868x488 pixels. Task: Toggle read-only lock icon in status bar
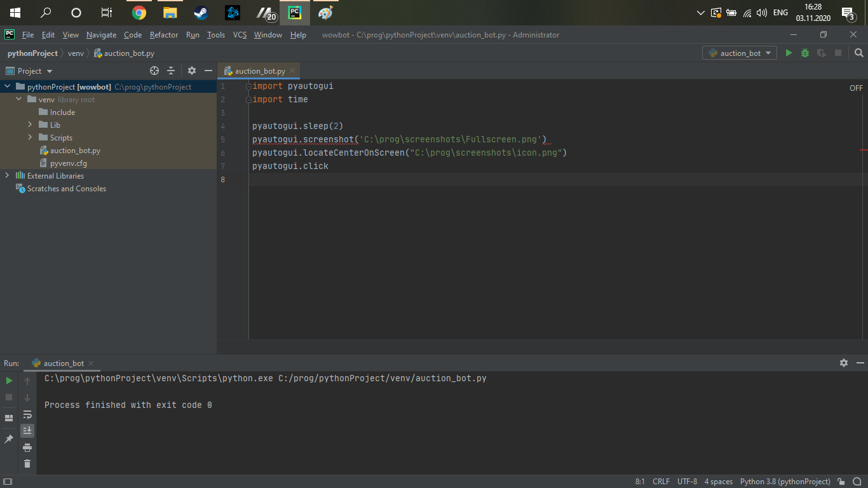click(841, 482)
